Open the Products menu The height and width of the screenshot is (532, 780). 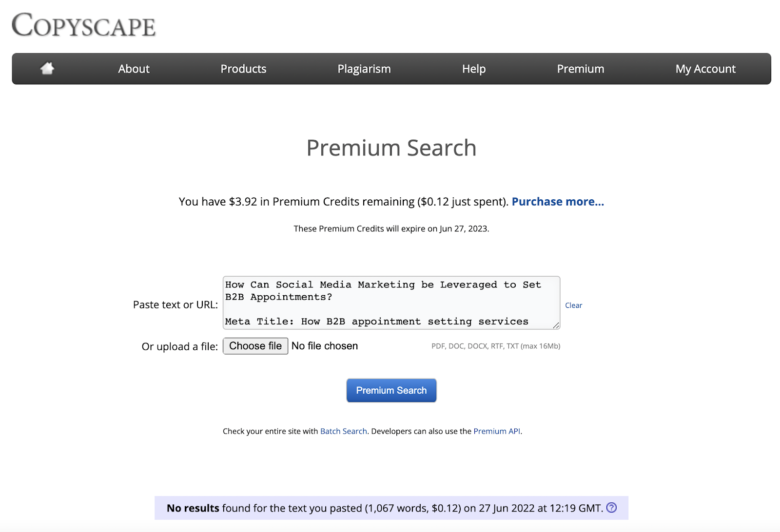point(243,69)
